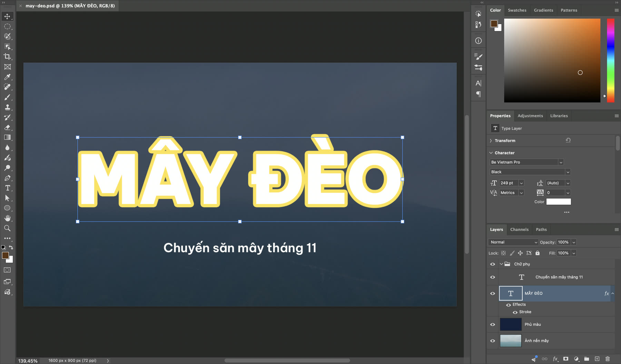
Task: Switch to the Channels tab
Action: click(x=519, y=230)
